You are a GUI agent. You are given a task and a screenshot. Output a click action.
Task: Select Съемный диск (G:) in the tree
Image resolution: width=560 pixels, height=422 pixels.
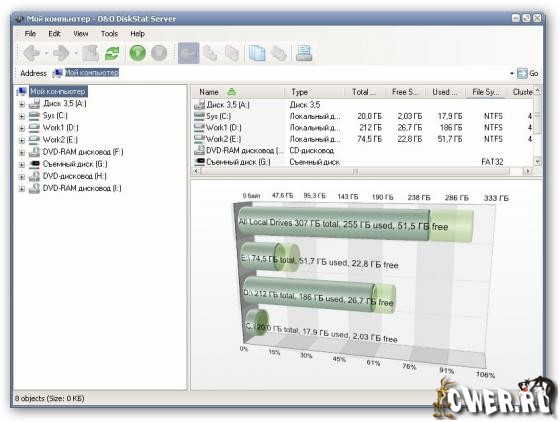75,164
